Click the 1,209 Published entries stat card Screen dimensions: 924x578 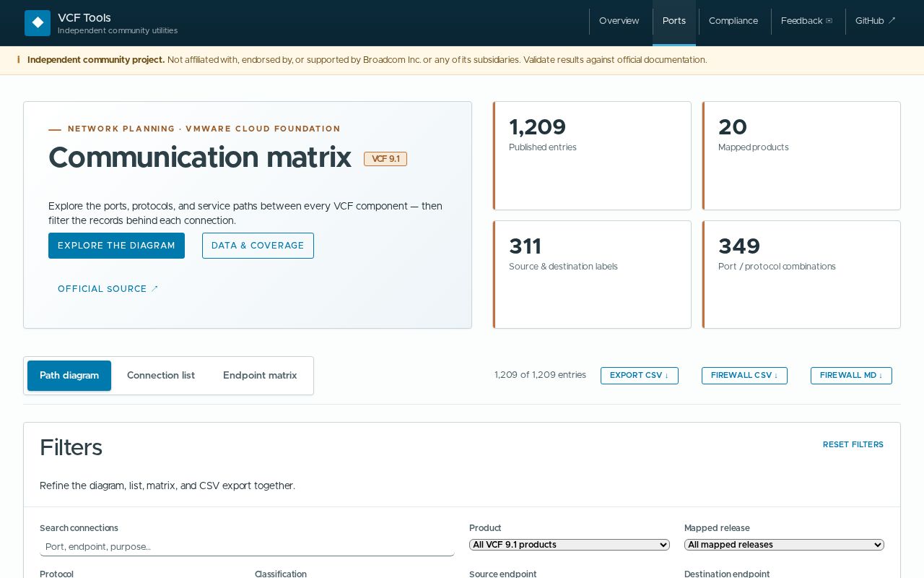tap(592, 156)
